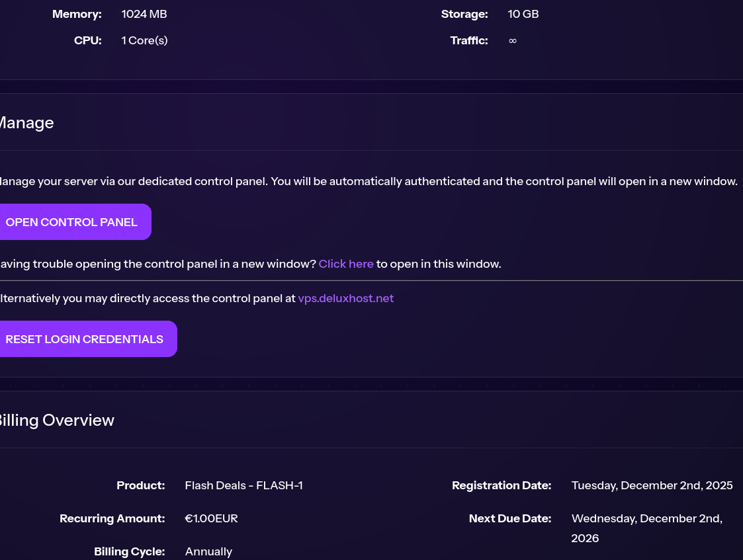Select the 'Wednesday, December 2nd, 2026' due date
The width and height of the screenshot is (743, 560).
click(x=647, y=528)
